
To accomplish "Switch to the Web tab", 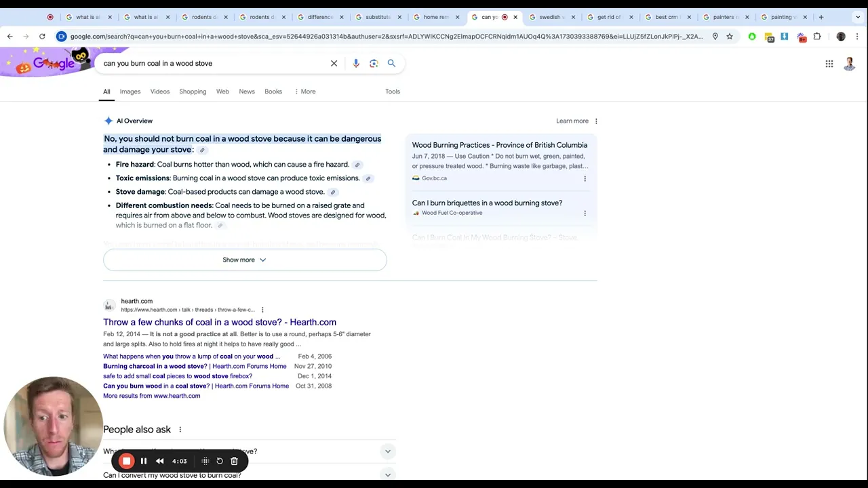I will 222,91.
